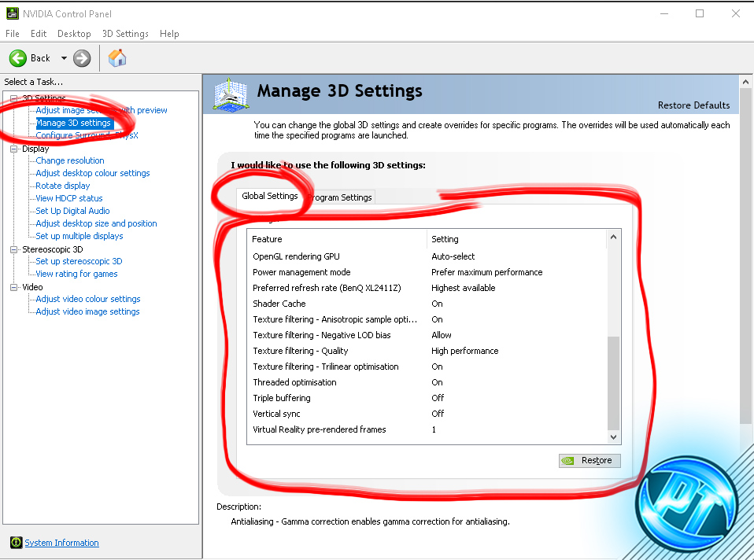Collapse the Video tree node
The image size is (754, 560).
point(14,287)
